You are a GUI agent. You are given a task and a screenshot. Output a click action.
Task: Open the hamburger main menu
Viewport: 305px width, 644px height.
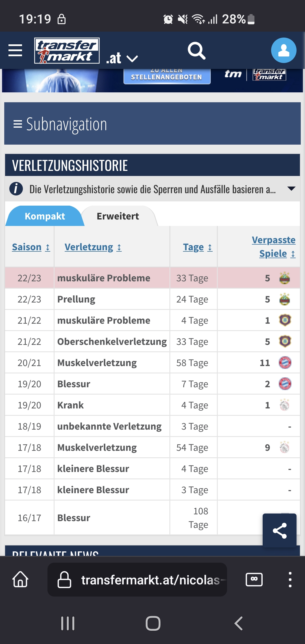(15, 50)
